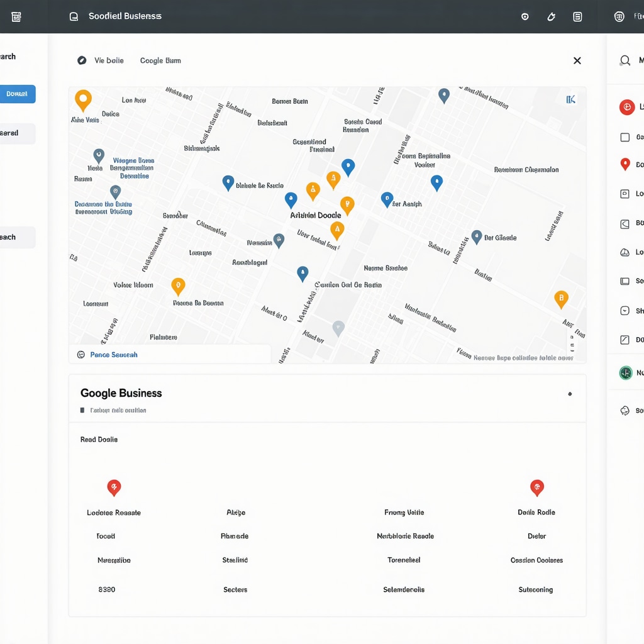
Task: Select blue pin above Arlidiel Doocle
Action: click(291, 201)
